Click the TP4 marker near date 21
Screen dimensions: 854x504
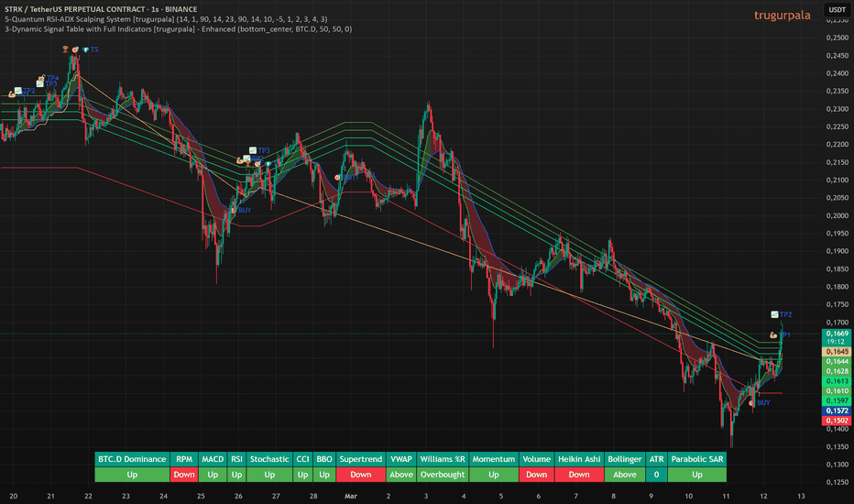(x=53, y=78)
